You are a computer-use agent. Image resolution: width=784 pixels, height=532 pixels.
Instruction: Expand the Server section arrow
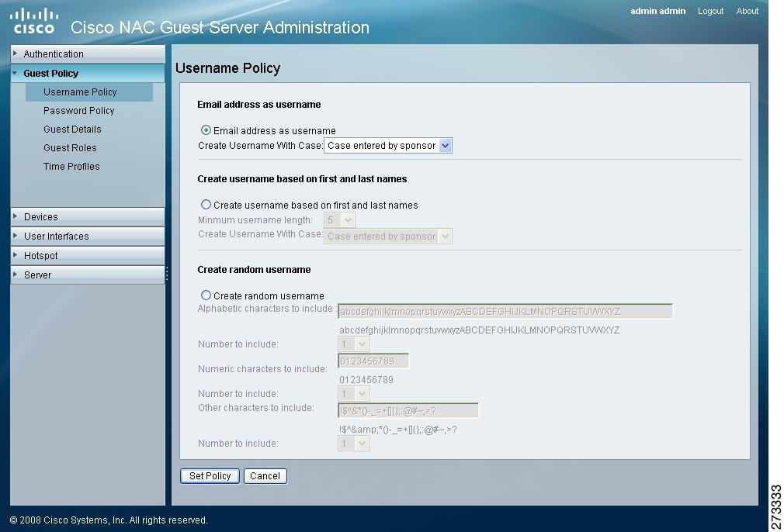(x=15, y=275)
